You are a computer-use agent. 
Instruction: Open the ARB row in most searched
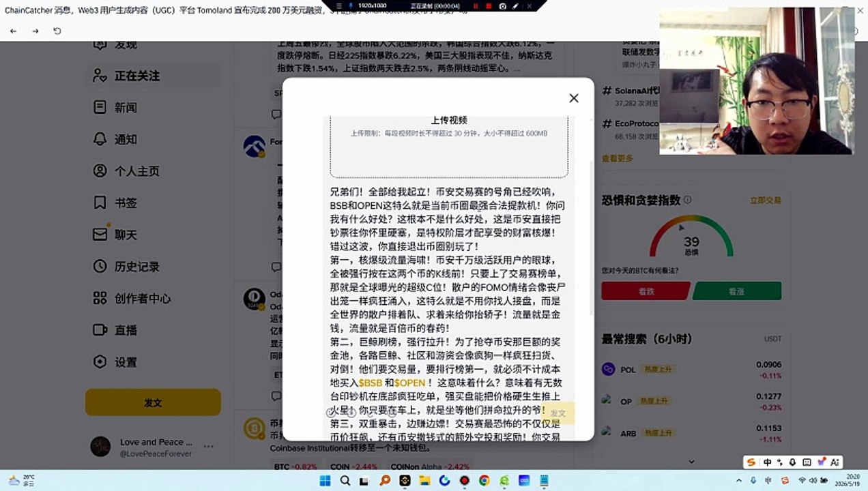pos(691,433)
